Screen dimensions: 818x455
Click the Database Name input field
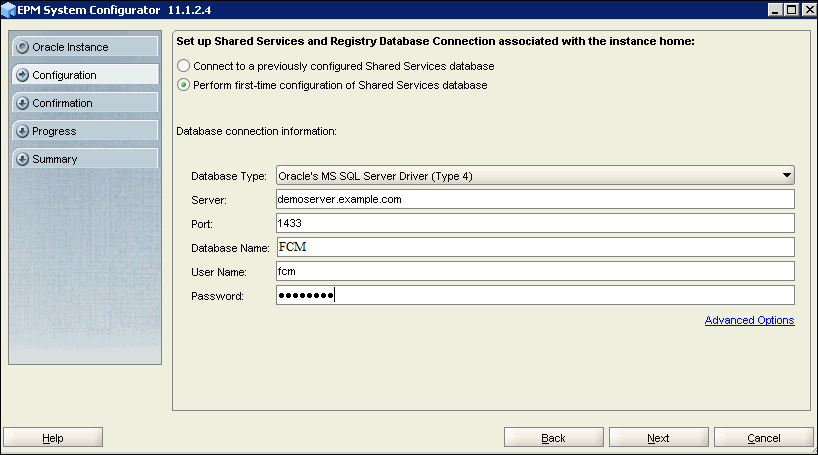[535, 247]
